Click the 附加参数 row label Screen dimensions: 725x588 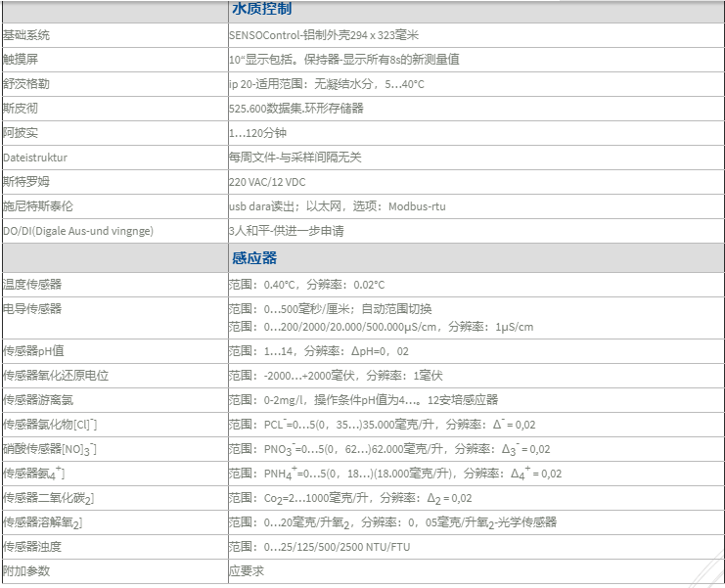(x=26, y=570)
